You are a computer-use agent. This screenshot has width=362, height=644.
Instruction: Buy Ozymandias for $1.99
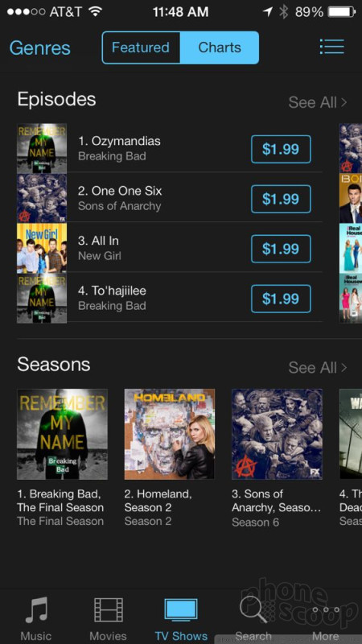pos(281,149)
